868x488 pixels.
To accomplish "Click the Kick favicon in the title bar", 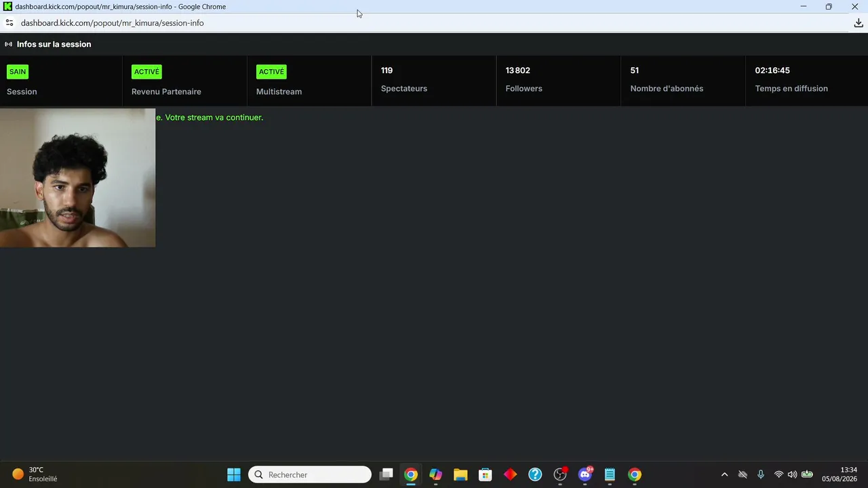I will tap(7, 7).
